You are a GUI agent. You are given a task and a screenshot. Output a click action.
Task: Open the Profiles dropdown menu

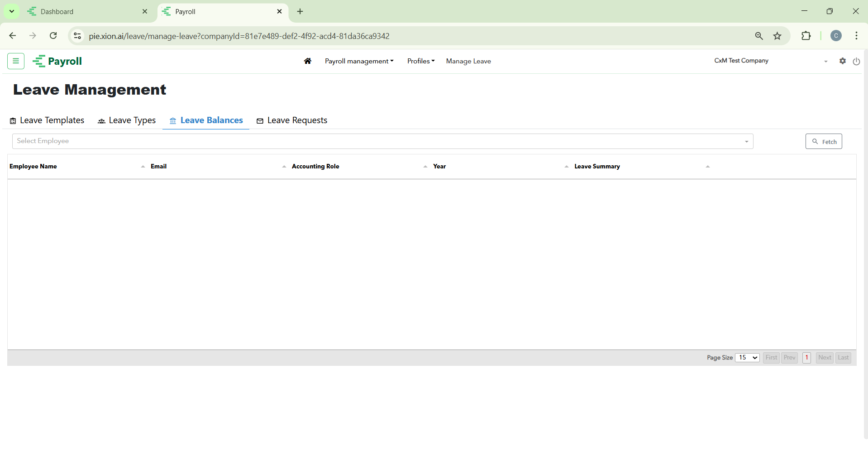point(420,61)
